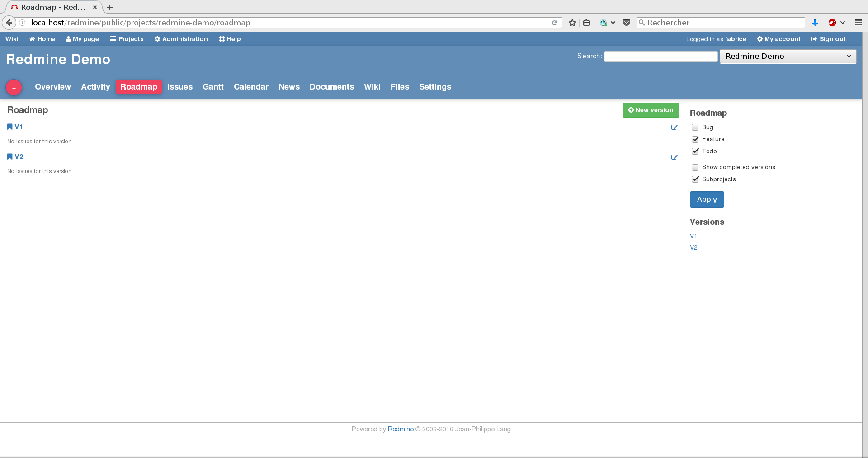
Task: Open Administration from the top menu
Action: pyautogui.click(x=181, y=39)
